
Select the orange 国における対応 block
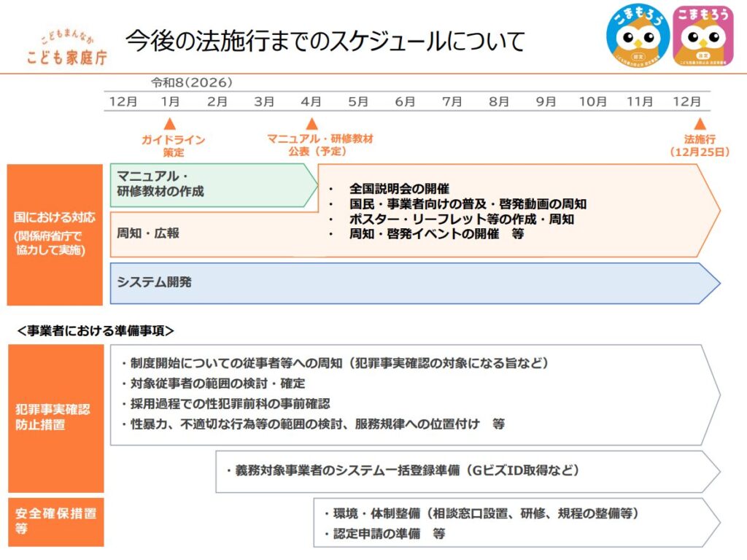(x=55, y=234)
